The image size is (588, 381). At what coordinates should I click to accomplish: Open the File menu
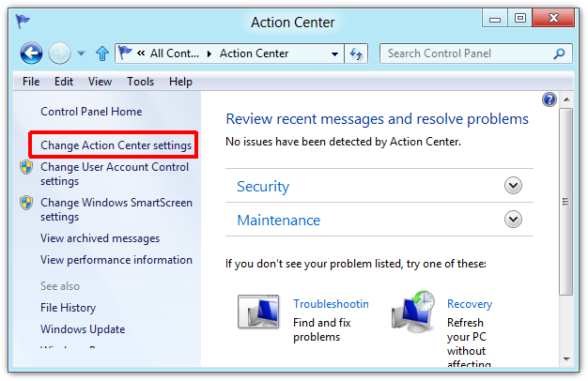tap(31, 82)
